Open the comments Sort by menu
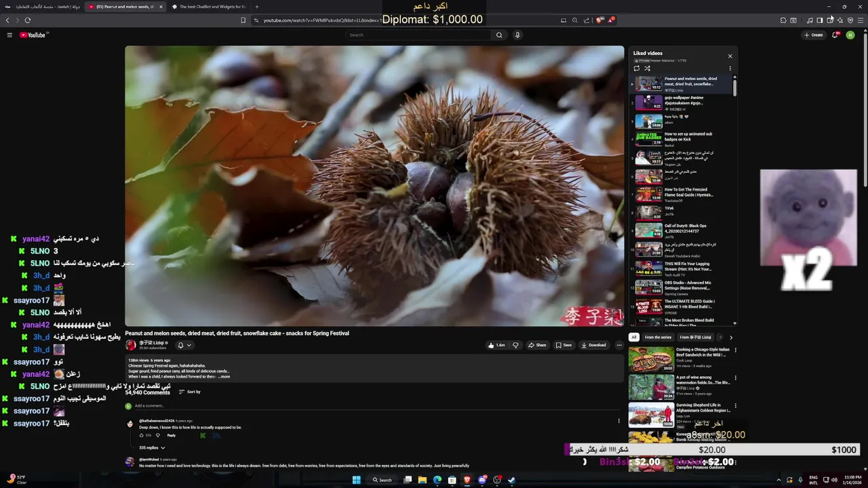 (190, 392)
